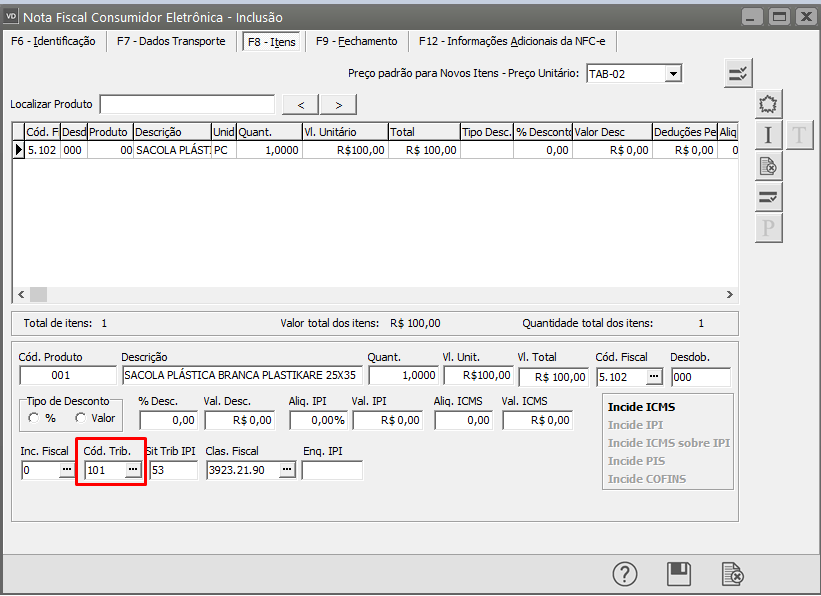Viewport: 821px width, 596px height.
Task: Click the Localizar Produto search field
Action: 187,104
